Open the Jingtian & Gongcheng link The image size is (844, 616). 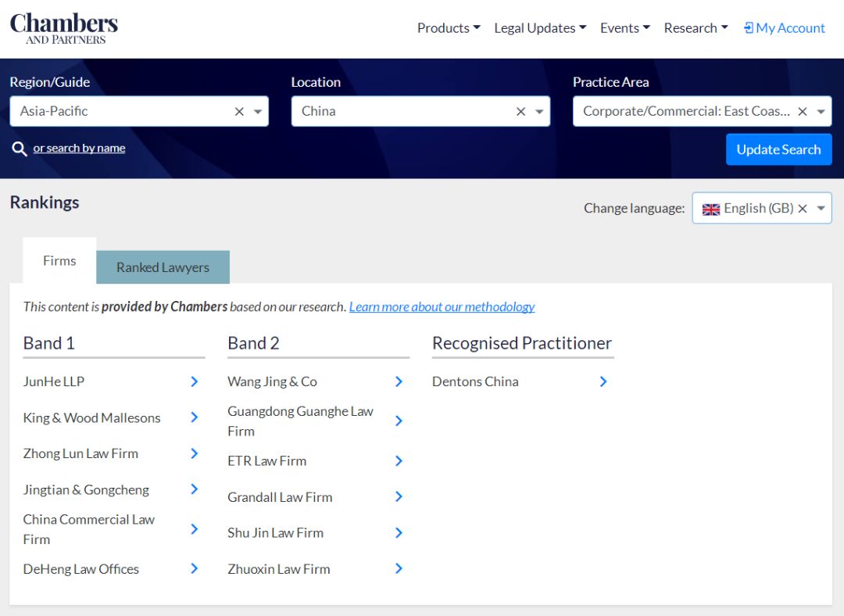[x=86, y=489]
